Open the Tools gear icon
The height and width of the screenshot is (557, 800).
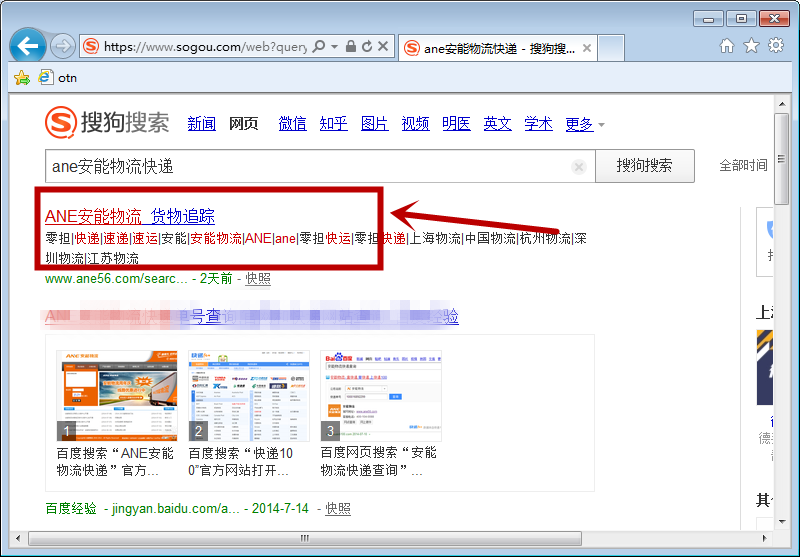coord(776,45)
